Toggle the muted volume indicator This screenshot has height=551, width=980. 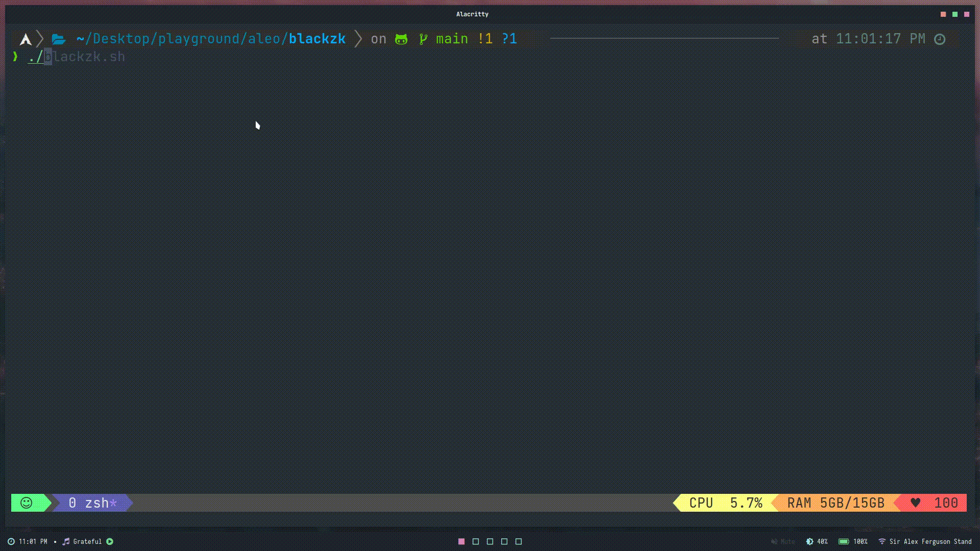click(x=782, y=541)
